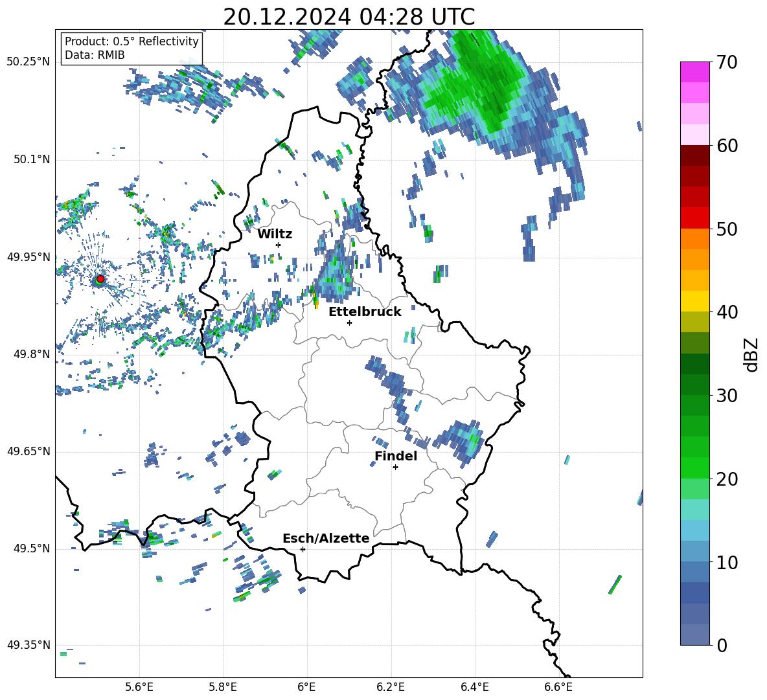Click the 0 colorbar tick label
Viewport: 767px width, 700px height.
(x=722, y=646)
